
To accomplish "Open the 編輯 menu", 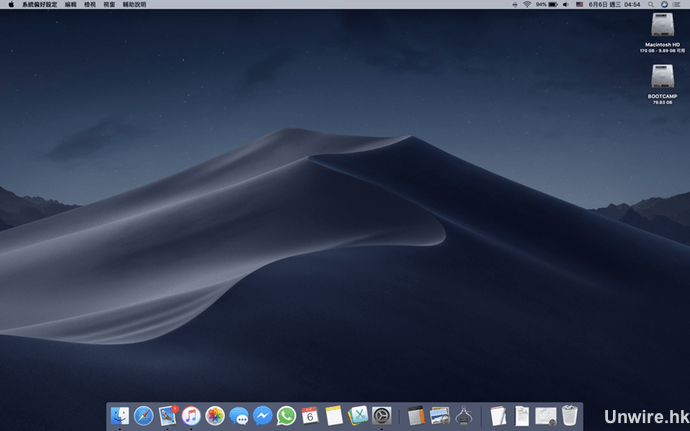I will point(70,4).
